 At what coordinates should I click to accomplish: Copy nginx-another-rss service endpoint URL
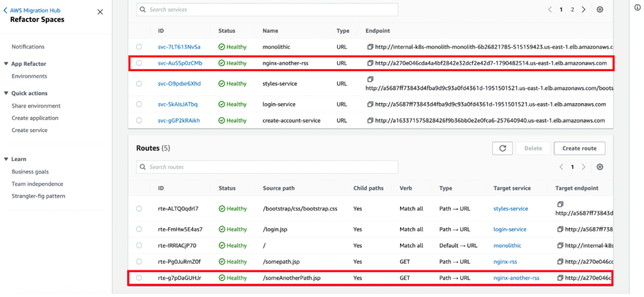[370, 63]
